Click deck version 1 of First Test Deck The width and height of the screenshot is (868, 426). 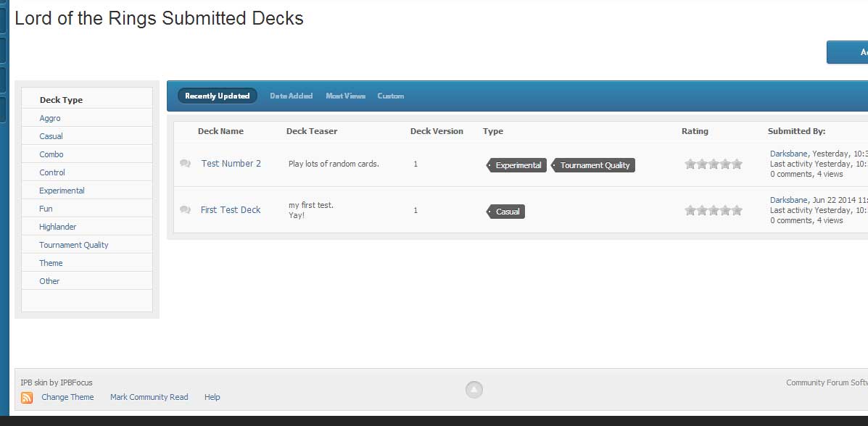point(416,210)
